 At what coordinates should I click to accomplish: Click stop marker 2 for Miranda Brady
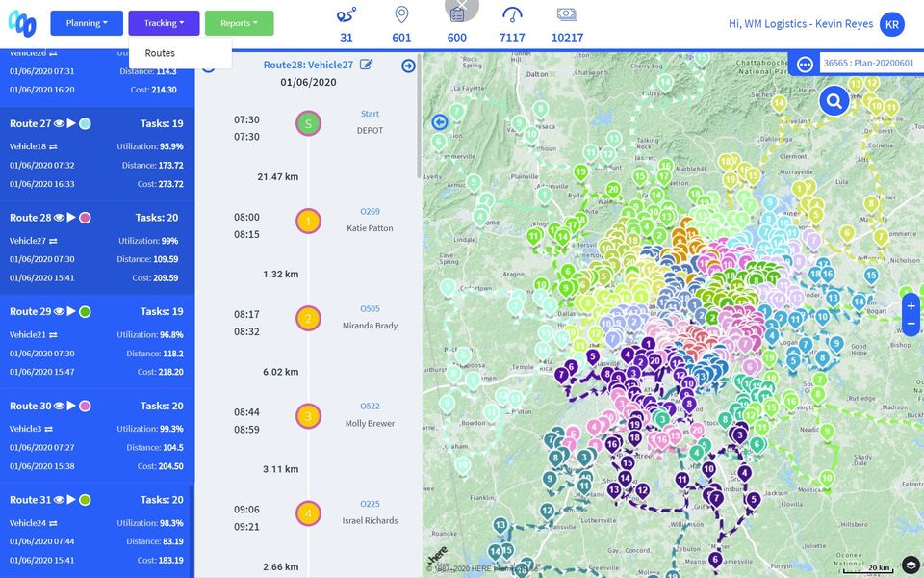[x=308, y=319]
